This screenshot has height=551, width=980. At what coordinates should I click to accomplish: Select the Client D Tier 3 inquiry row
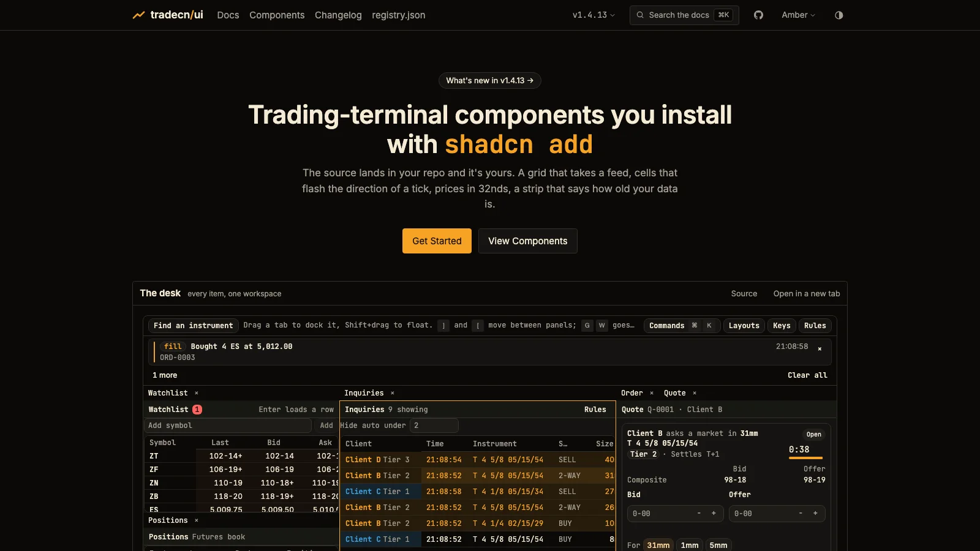[x=478, y=459]
